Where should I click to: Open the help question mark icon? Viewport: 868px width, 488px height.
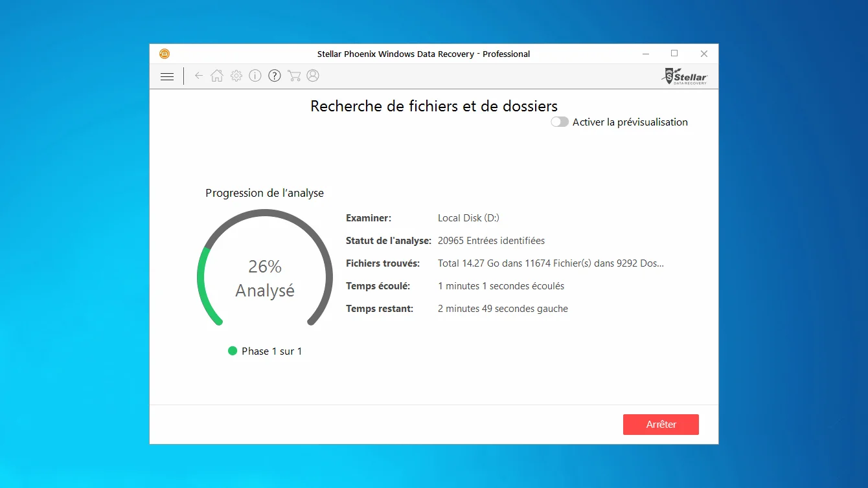pos(275,76)
